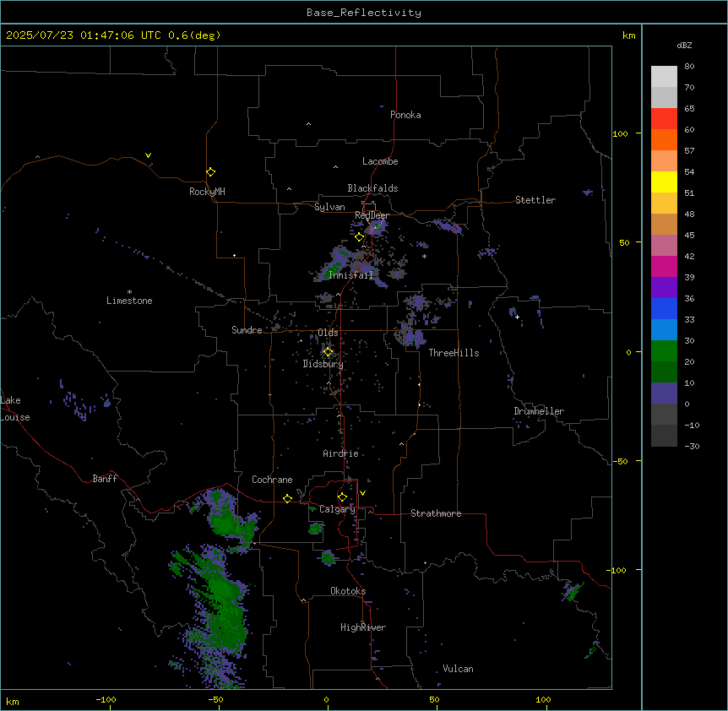Select the yellow diamond marker above Didsbury

click(x=328, y=352)
